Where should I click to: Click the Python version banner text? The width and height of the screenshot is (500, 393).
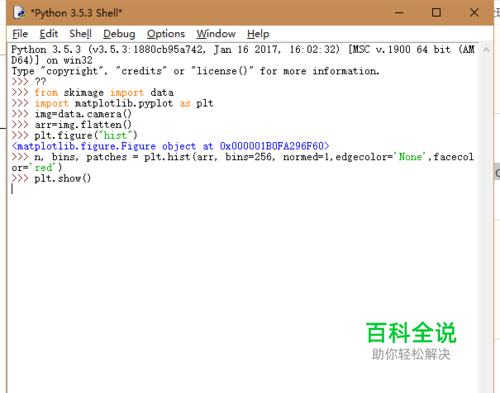point(243,55)
